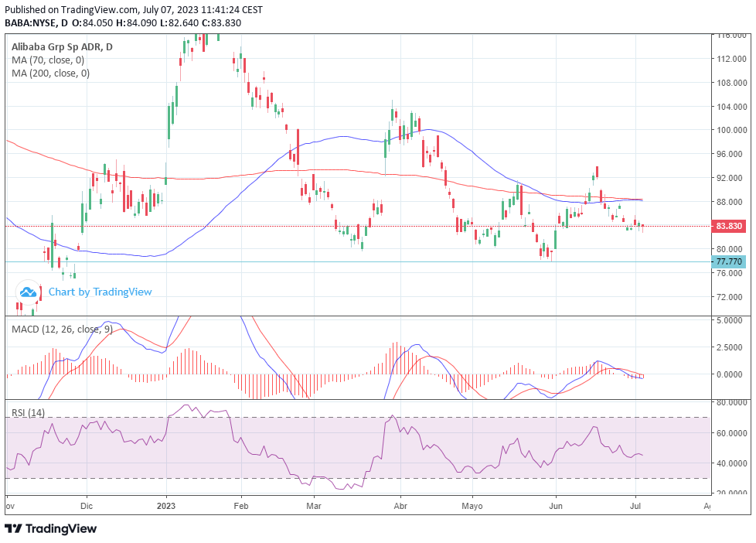Screen dimensions: 756x543
Task: Click the 100.000 price axis label
Action: tap(732, 130)
